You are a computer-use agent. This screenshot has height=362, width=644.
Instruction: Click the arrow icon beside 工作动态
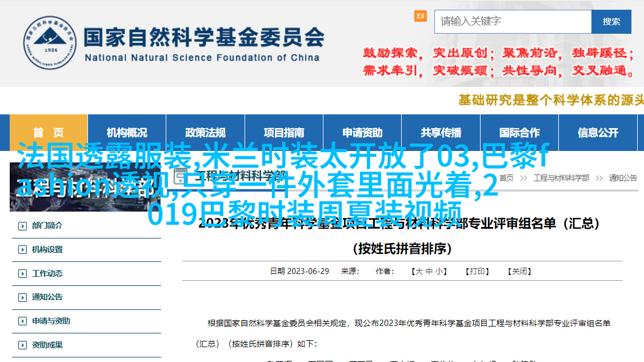click(23, 274)
